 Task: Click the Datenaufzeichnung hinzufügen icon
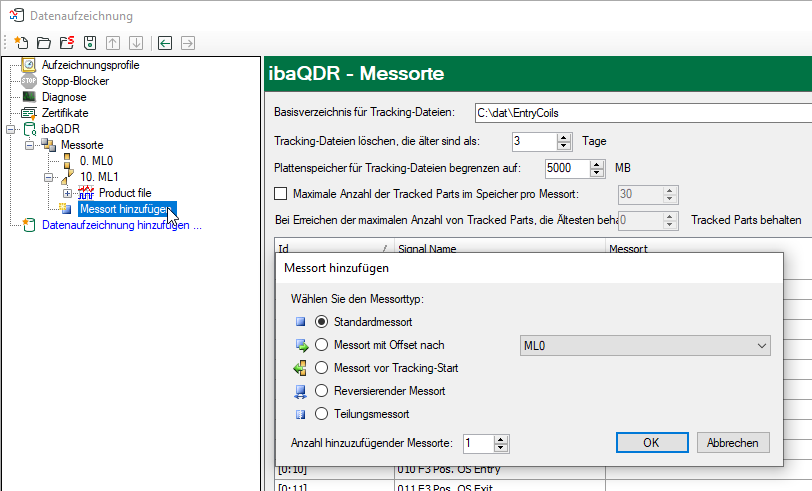tap(30, 225)
